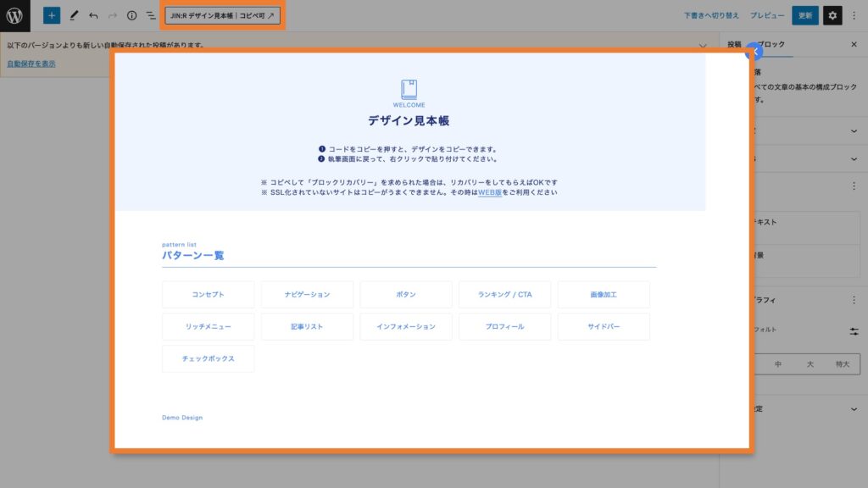View the post details information icon
Screen dimensions: 868x488
[x=133, y=14]
